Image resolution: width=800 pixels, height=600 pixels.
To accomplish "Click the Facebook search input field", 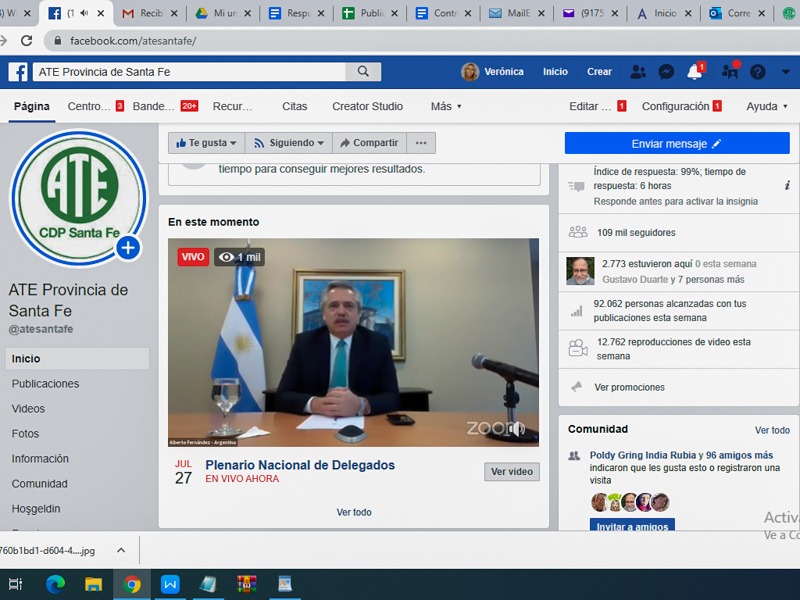I will coord(189,72).
